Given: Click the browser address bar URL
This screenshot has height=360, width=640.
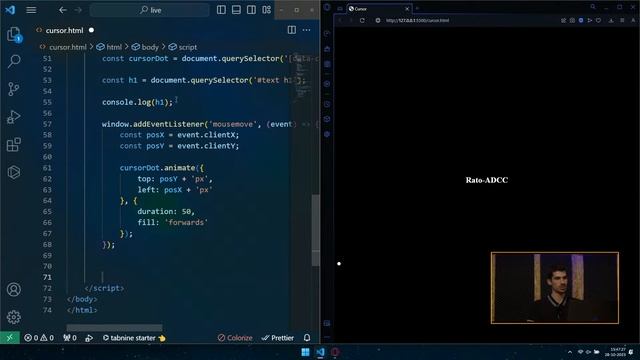Looking at the screenshot, I should click(x=418, y=20).
